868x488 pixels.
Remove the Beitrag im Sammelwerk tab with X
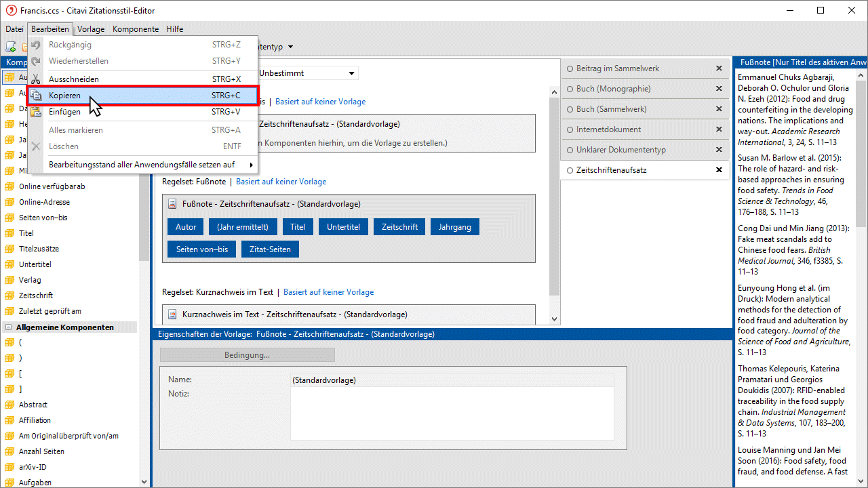click(719, 68)
